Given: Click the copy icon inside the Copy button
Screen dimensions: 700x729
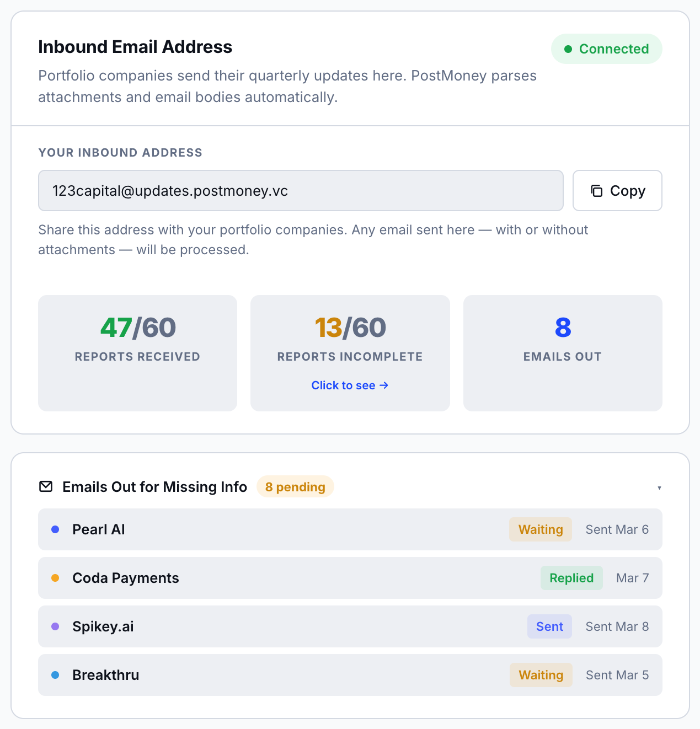Looking at the screenshot, I should pos(596,191).
